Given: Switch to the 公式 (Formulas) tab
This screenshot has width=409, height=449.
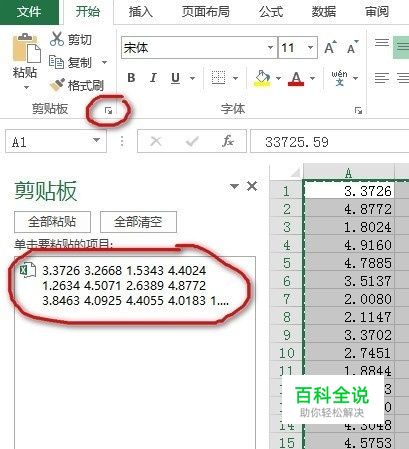Looking at the screenshot, I should coord(271,12).
